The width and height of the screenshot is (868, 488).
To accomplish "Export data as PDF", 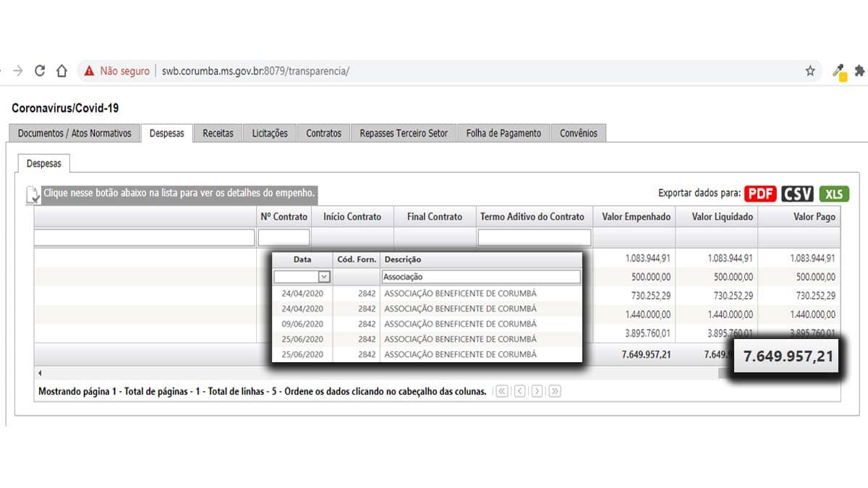I will tap(760, 194).
